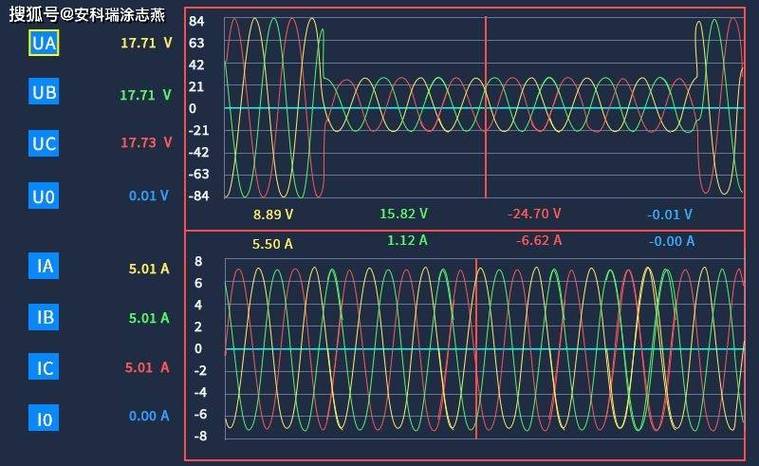
Task: Click the red cursor line in voltage chart
Action: [x=486, y=107]
